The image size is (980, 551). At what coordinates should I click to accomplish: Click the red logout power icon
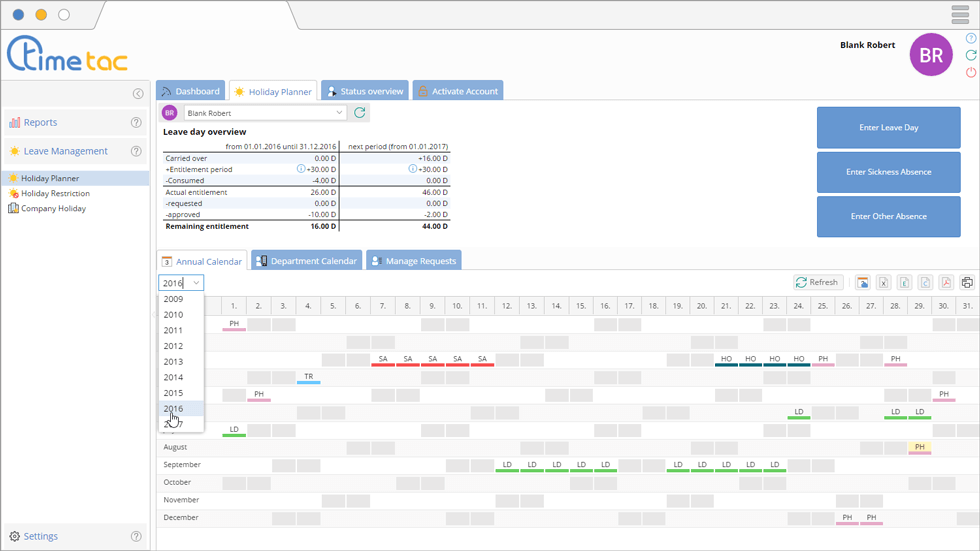[971, 73]
